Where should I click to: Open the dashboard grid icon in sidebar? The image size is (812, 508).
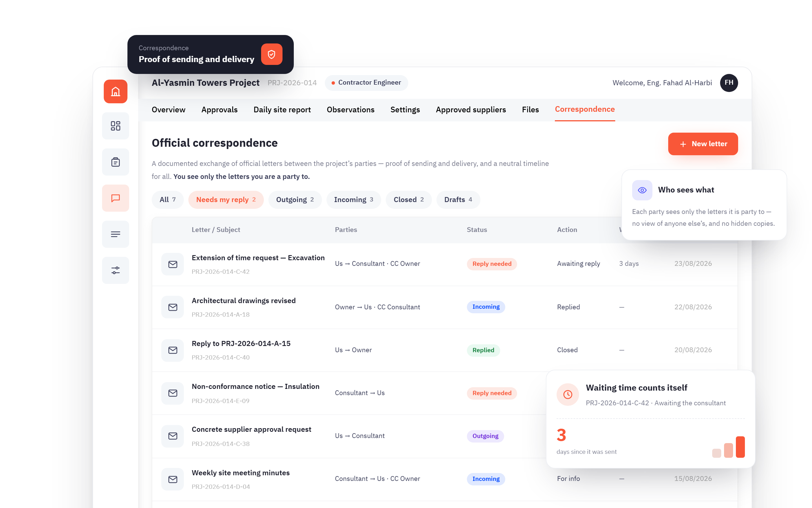click(115, 126)
